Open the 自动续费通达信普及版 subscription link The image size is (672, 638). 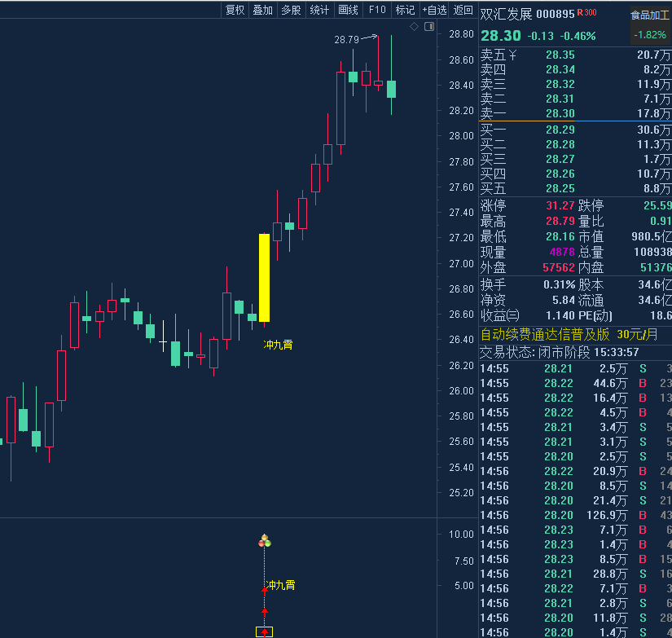tap(544, 334)
